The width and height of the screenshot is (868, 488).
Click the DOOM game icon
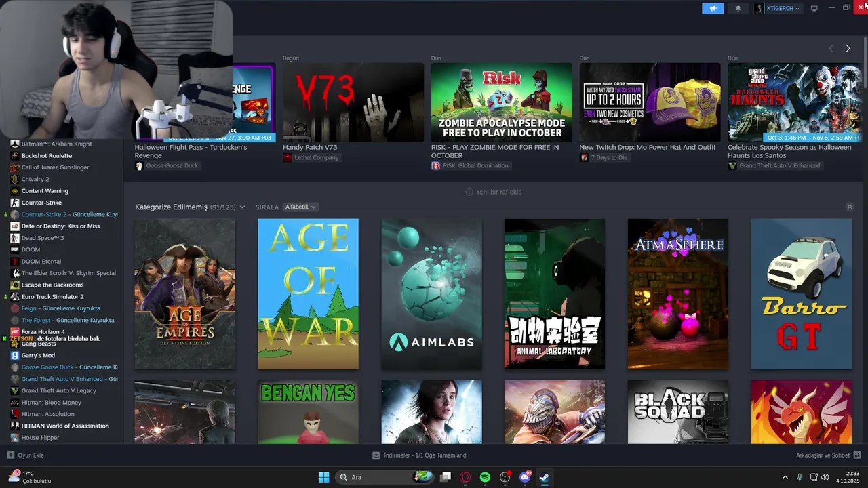tap(15, 249)
